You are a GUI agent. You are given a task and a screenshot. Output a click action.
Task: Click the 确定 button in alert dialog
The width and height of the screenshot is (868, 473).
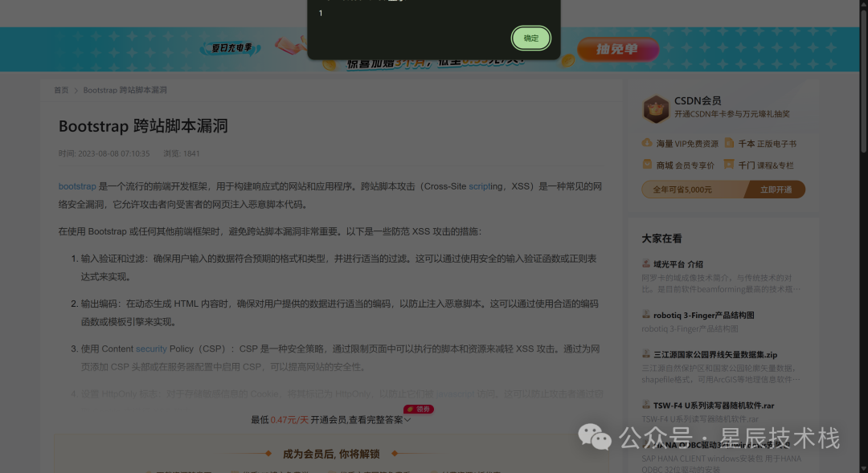tap(530, 38)
